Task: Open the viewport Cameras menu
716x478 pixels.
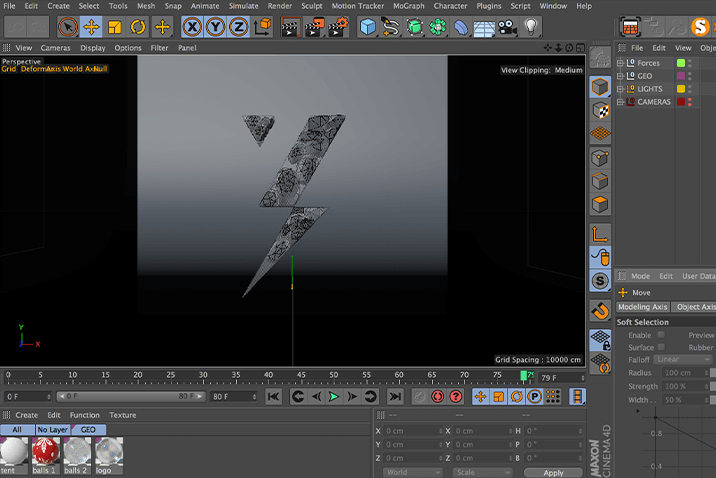Action: point(55,48)
